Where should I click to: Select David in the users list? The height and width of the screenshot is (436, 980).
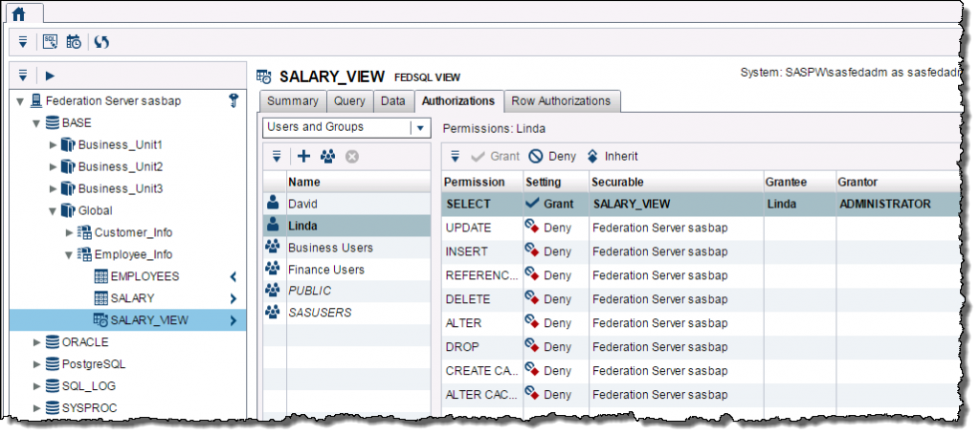[x=302, y=204]
